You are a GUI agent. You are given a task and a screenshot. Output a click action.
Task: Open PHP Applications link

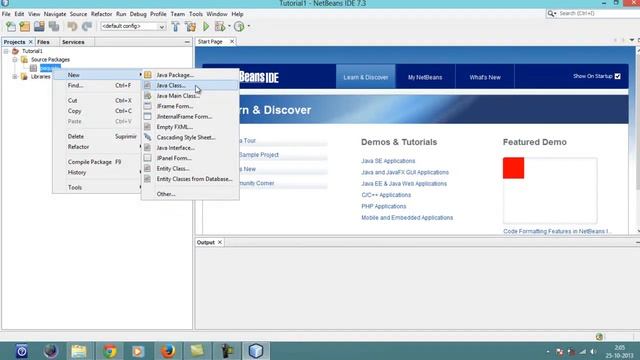(x=384, y=207)
